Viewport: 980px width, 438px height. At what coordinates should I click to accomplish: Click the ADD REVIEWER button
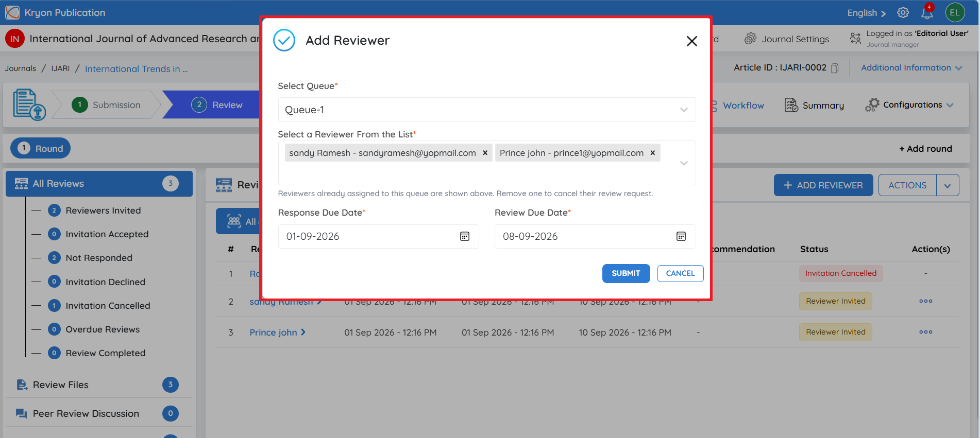coord(823,185)
